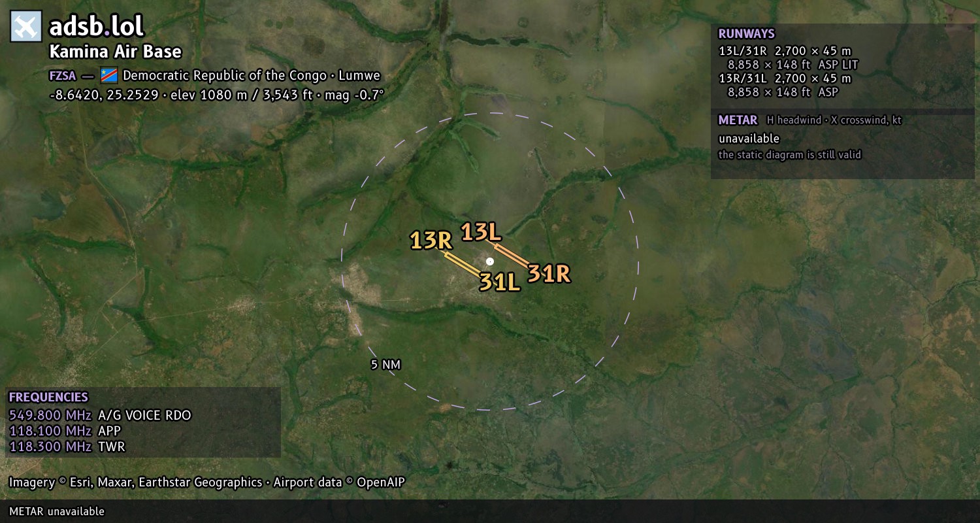Click the headwind and crosswind legend text
980x523 pixels.
coord(834,120)
